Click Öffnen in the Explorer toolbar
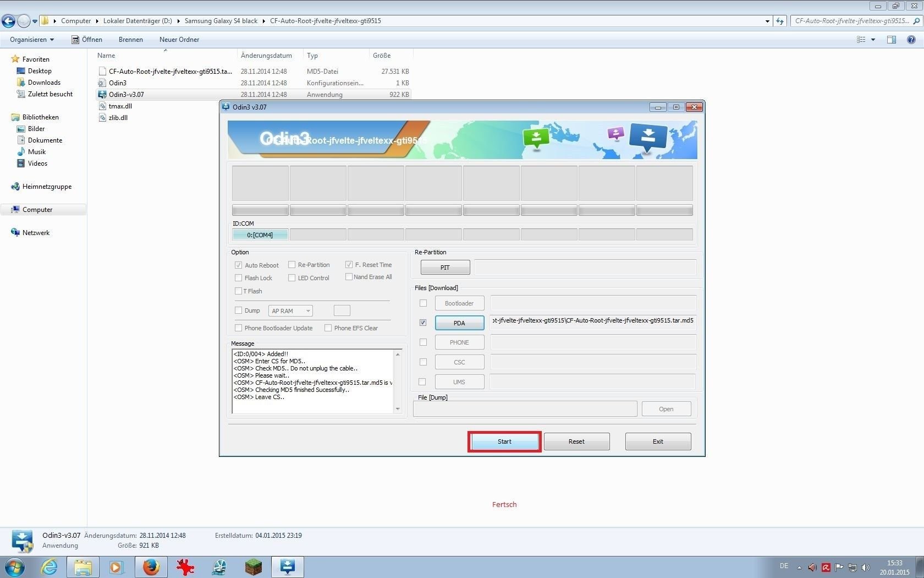The width and height of the screenshot is (924, 578). 87,40
